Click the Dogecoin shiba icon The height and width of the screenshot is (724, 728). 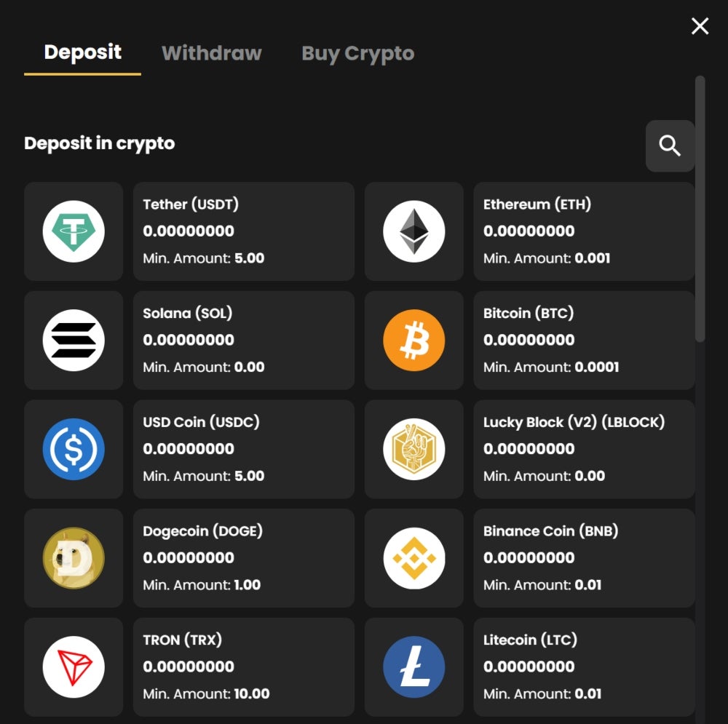[x=74, y=558]
